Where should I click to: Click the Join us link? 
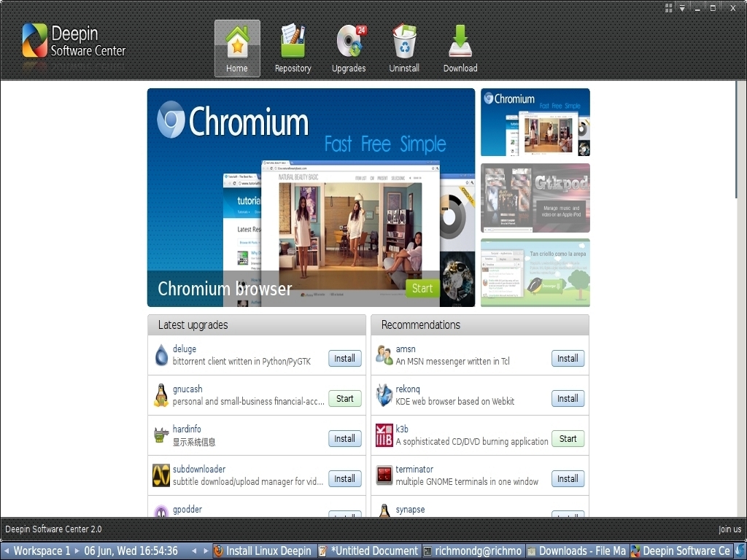[x=729, y=529]
